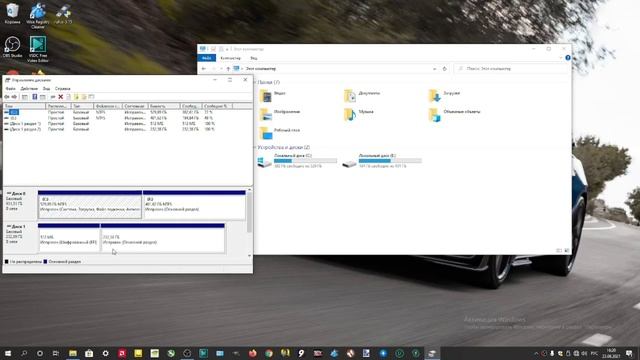Select the Корзина desktop icon
This screenshot has height=360, width=640.
coord(12,13)
